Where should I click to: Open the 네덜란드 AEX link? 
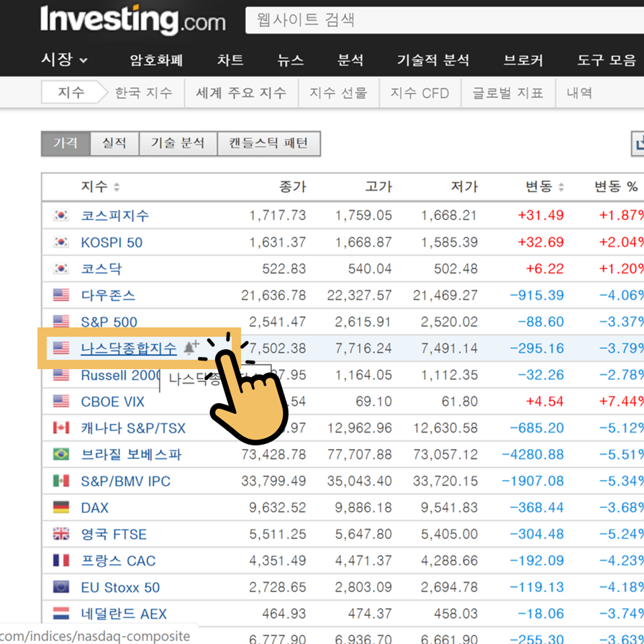(x=124, y=614)
